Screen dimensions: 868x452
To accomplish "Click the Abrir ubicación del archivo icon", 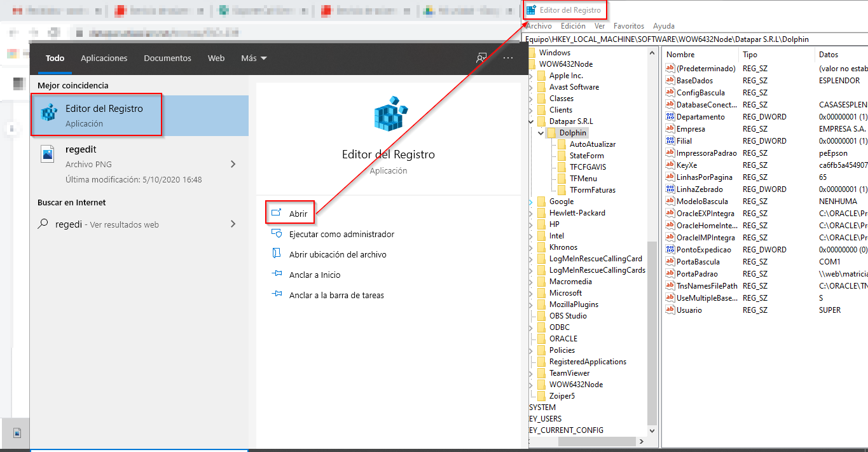I will tap(276, 254).
